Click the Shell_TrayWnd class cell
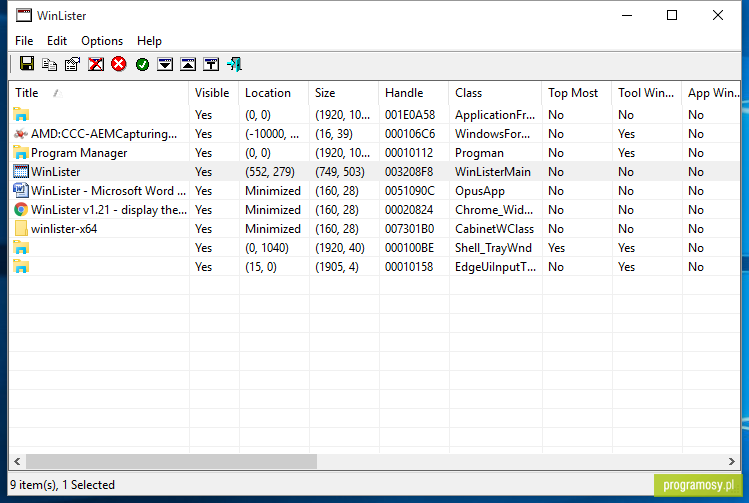 493,248
